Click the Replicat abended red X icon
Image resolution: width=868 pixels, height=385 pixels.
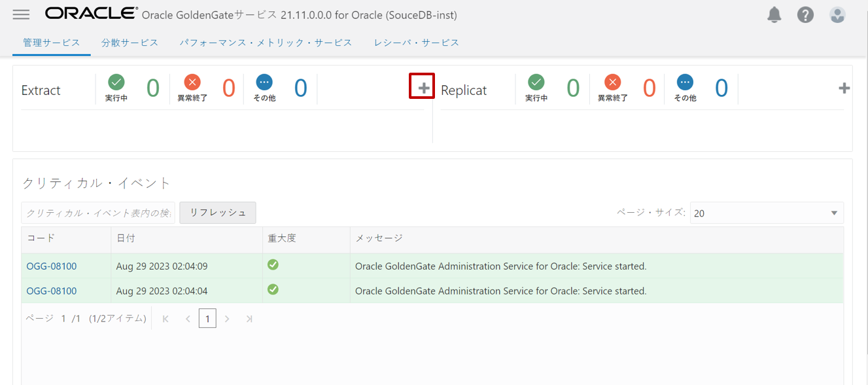click(612, 82)
